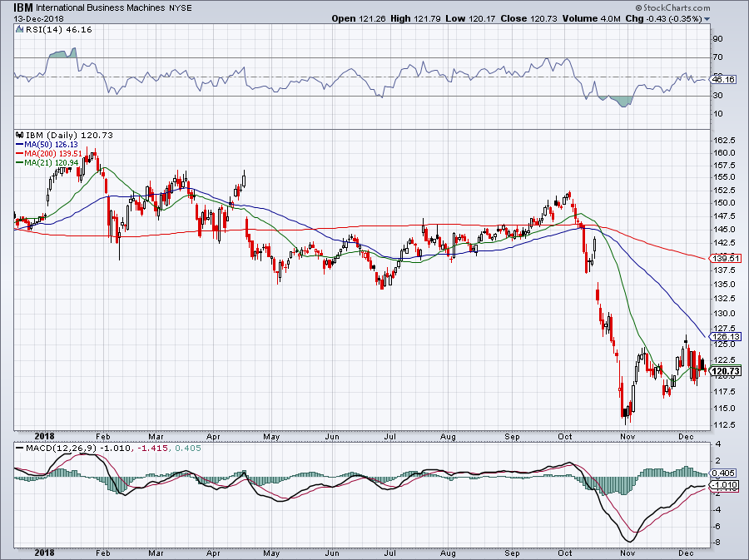The height and width of the screenshot is (560, 749).
Task: Click the Nov label below the price chart
Action: pos(627,436)
